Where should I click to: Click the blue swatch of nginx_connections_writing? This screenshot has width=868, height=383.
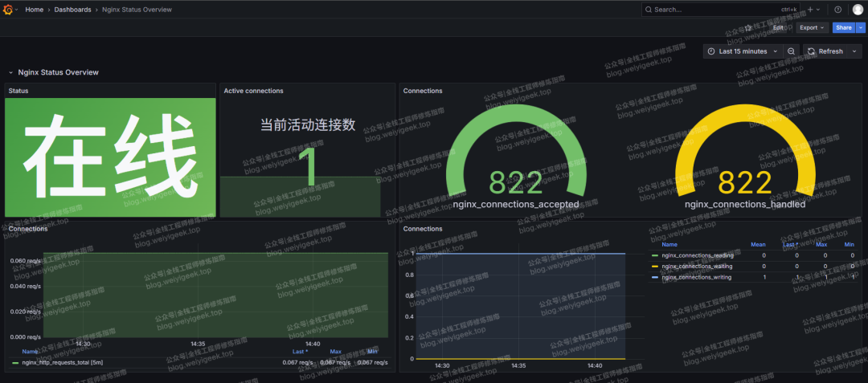[656, 278]
